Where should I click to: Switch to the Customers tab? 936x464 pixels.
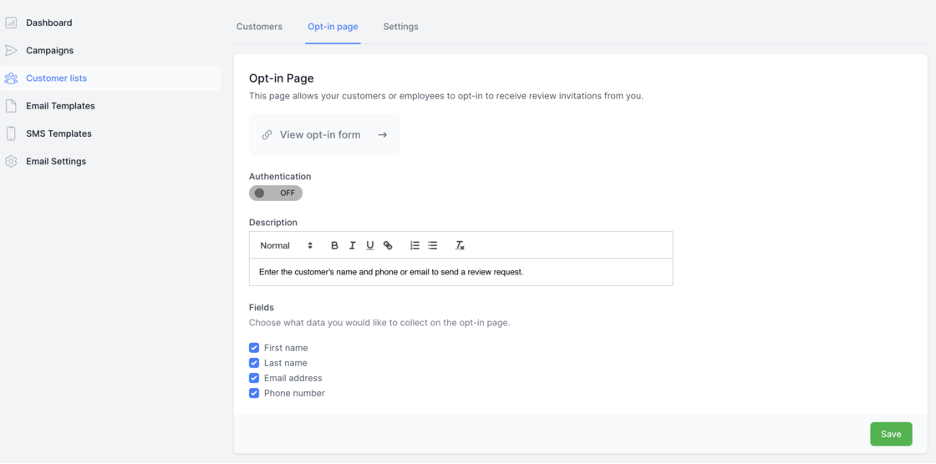coord(259,27)
